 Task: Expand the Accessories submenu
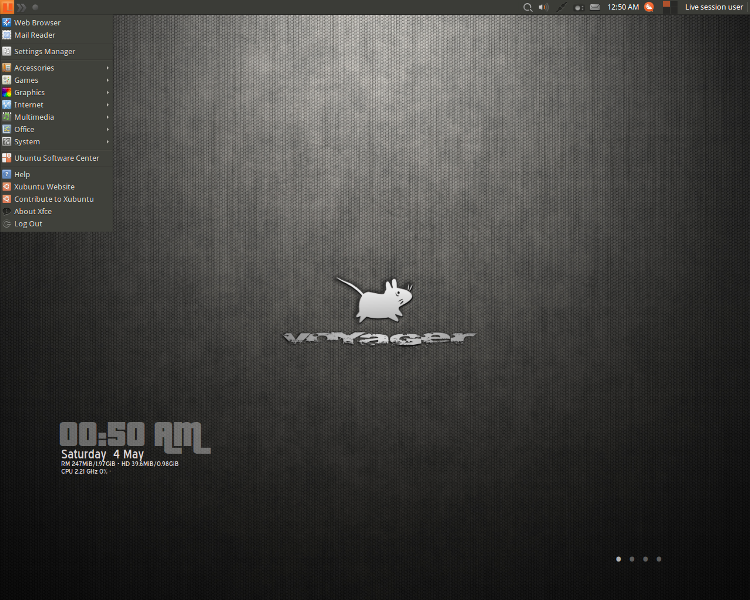tap(56, 68)
